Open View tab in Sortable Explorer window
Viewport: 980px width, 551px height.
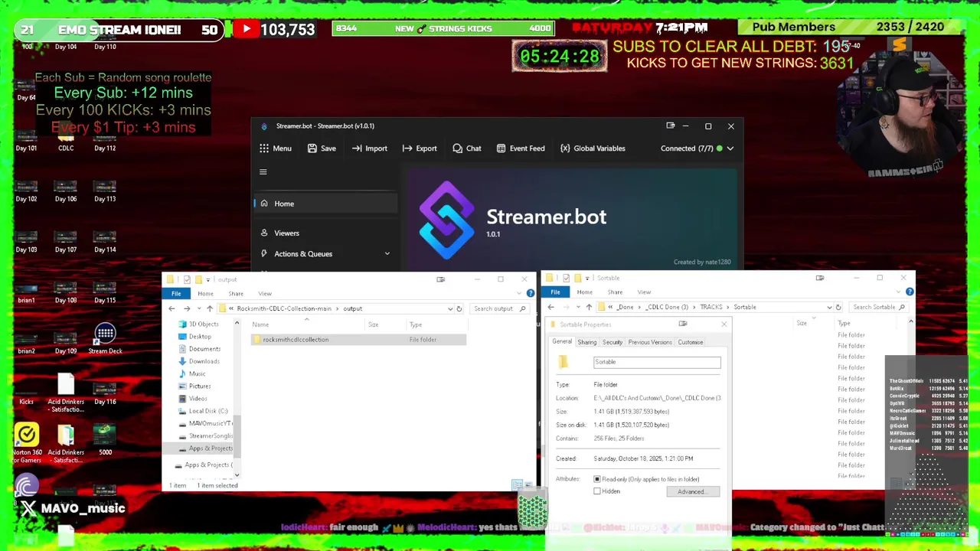coord(644,292)
